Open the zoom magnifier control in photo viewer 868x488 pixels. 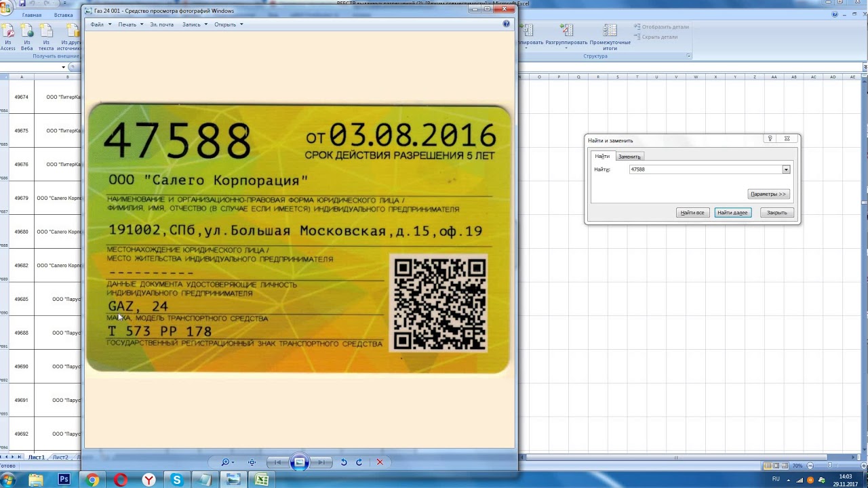point(227,462)
